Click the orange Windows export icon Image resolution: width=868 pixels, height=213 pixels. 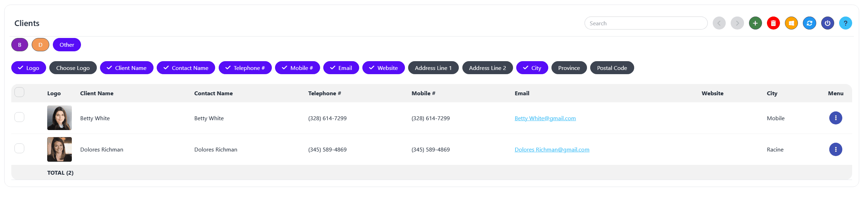click(x=791, y=23)
